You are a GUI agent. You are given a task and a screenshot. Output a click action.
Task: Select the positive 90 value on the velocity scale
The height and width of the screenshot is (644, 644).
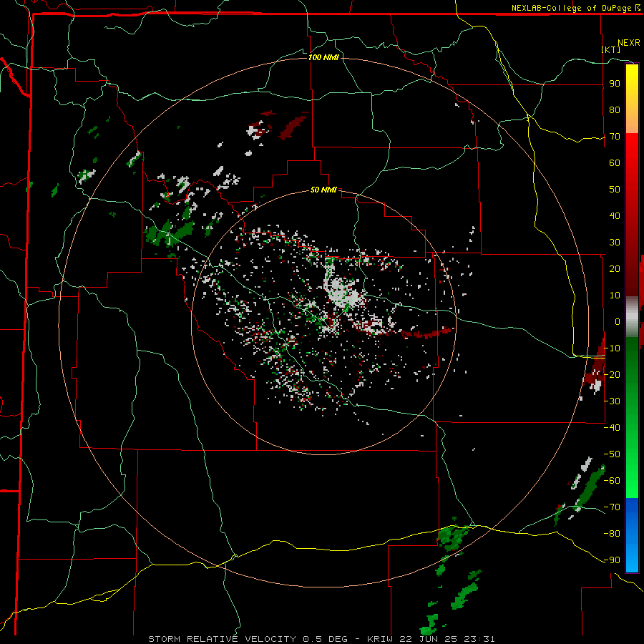pyautogui.click(x=615, y=84)
